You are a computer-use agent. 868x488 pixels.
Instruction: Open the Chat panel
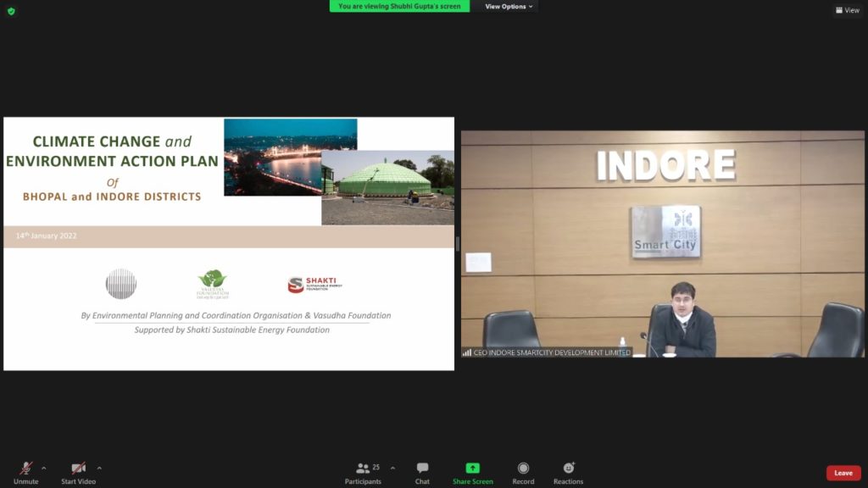click(422, 473)
